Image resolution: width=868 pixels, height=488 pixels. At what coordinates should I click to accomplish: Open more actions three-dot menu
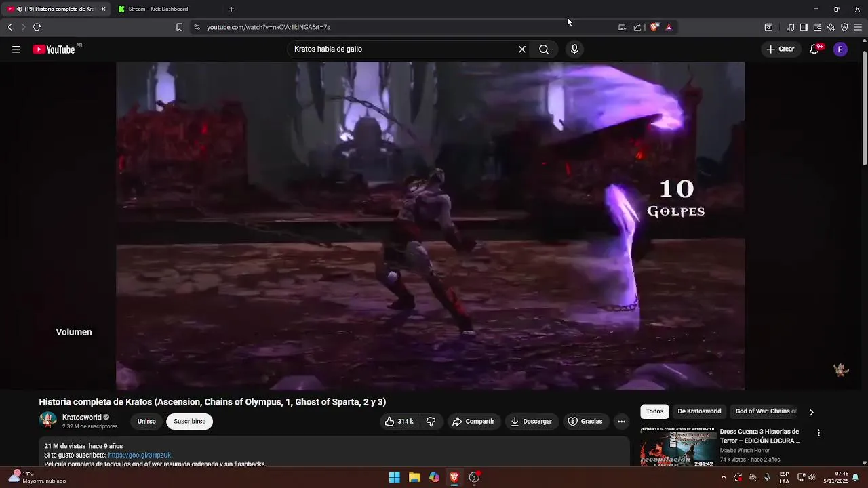tap(621, 422)
